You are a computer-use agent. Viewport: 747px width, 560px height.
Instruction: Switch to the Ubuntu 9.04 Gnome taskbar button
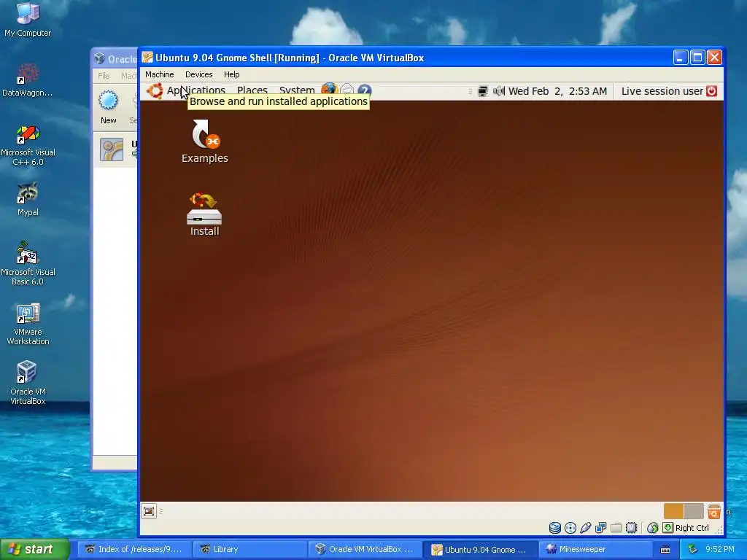(x=481, y=550)
